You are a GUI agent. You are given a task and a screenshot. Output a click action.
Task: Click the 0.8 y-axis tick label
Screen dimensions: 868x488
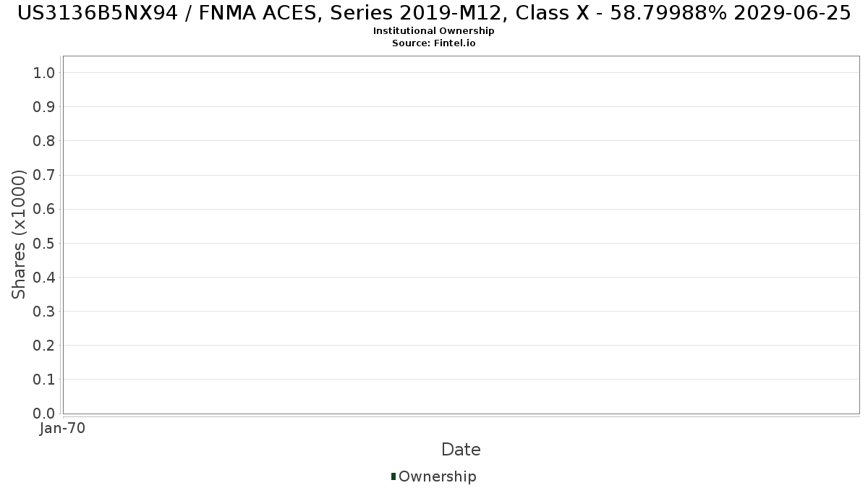coord(44,140)
